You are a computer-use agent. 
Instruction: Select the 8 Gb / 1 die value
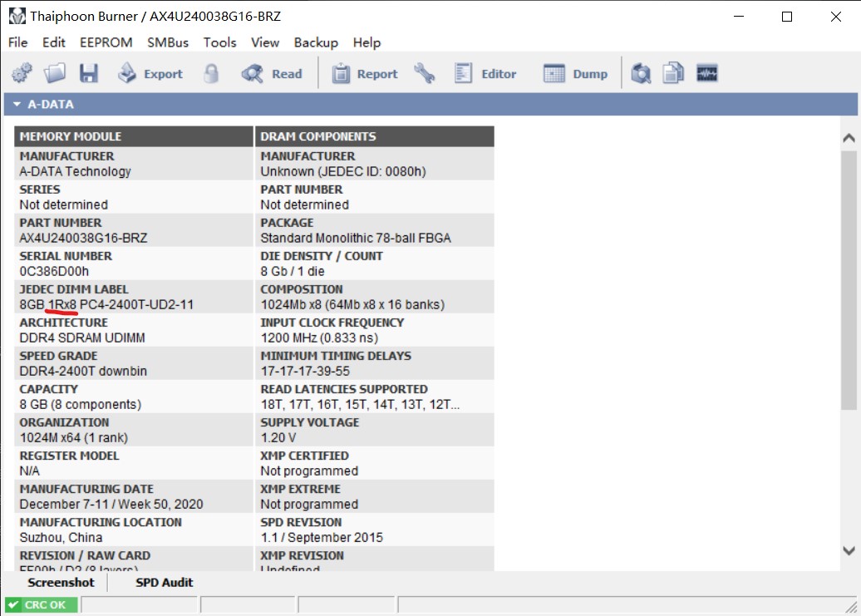click(293, 271)
